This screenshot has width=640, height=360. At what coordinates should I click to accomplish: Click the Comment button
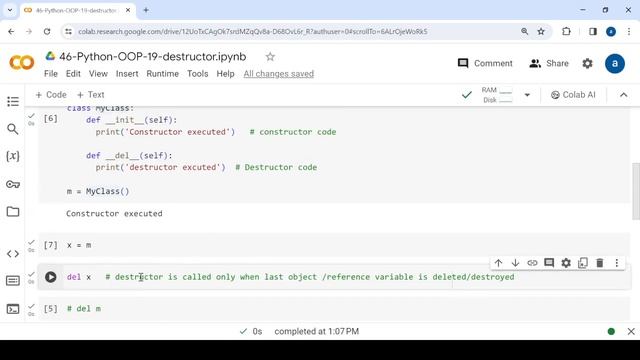[x=485, y=63]
